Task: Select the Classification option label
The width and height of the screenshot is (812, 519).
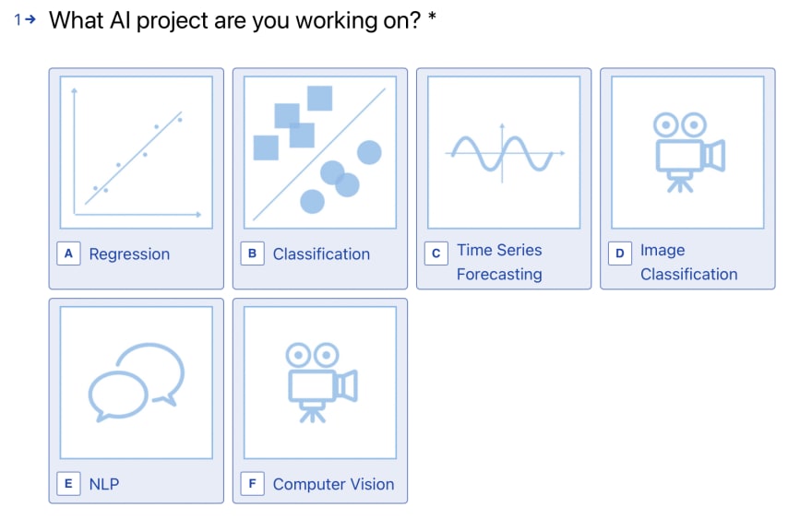Action: click(321, 254)
